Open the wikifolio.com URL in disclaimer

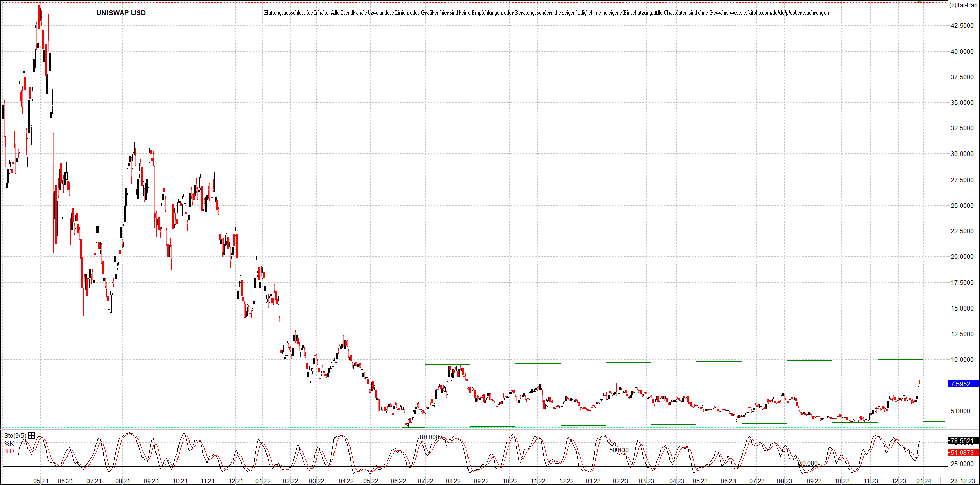[x=779, y=13]
